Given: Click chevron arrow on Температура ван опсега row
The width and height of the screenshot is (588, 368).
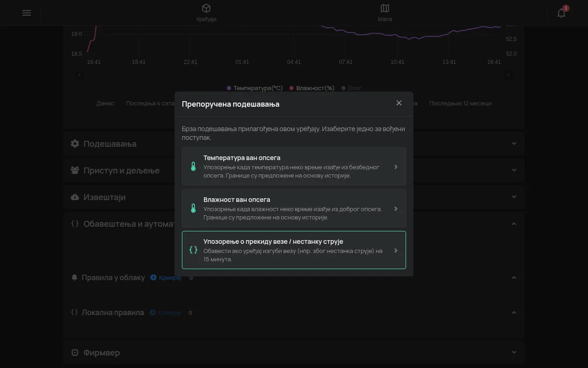Looking at the screenshot, I should [396, 167].
